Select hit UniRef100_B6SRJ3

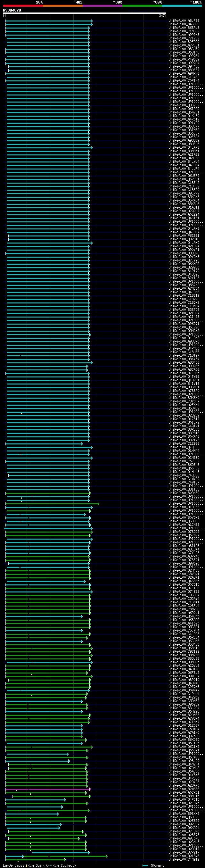pyautogui.click(x=184, y=28)
